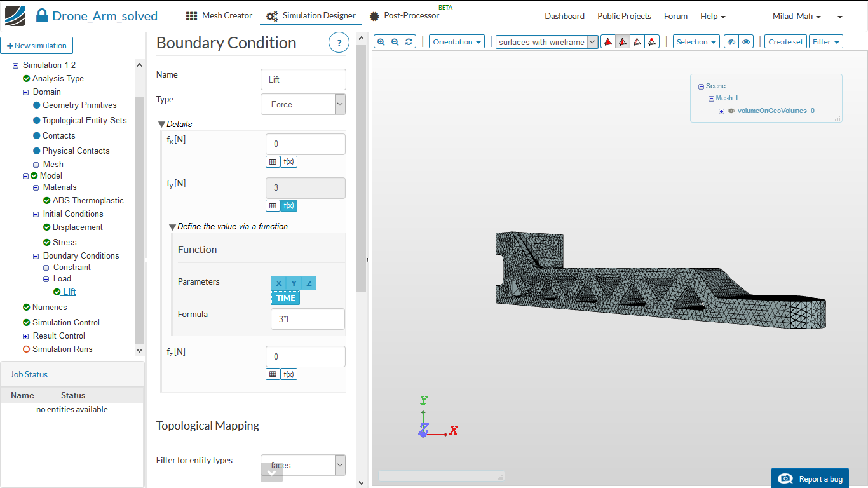Image resolution: width=868 pixels, height=488 pixels.
Task: Click the Formula input field
Action: tap(308, 319)
